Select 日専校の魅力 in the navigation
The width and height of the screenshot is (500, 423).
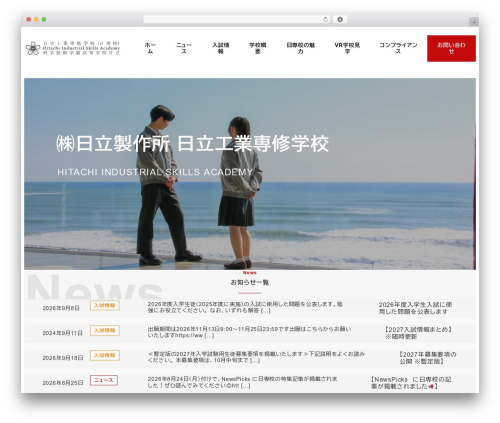pyautogui.click(x=301, y=48)
